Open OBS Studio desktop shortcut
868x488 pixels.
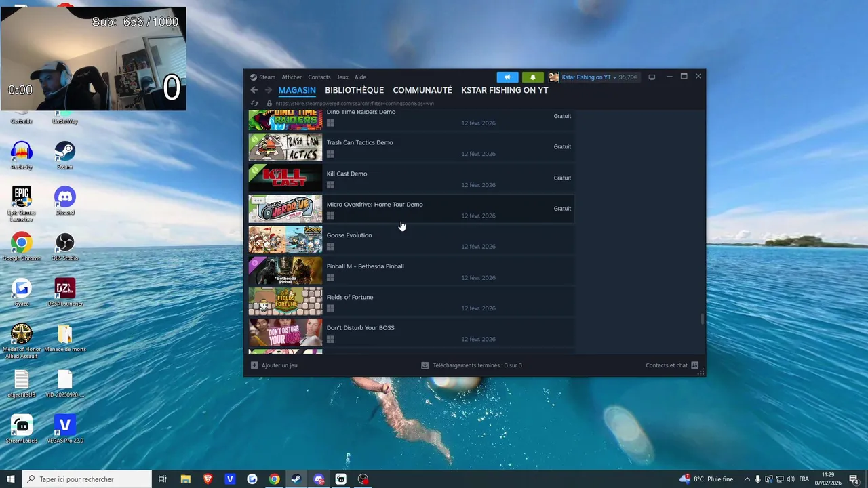[64, 247]
